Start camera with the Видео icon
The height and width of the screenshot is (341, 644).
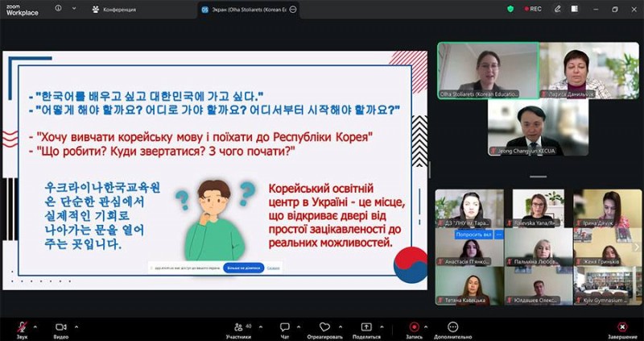(61, 327)
